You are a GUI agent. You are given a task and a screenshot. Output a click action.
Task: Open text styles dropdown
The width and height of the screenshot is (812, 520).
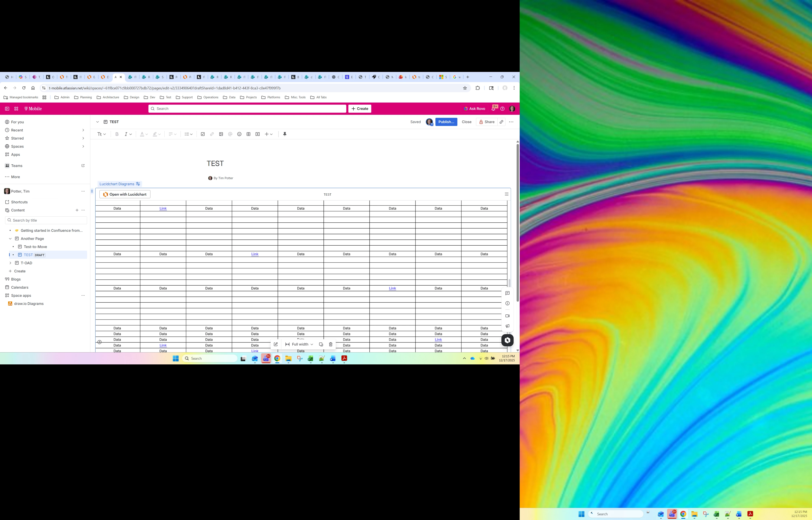tap(101, 134)
